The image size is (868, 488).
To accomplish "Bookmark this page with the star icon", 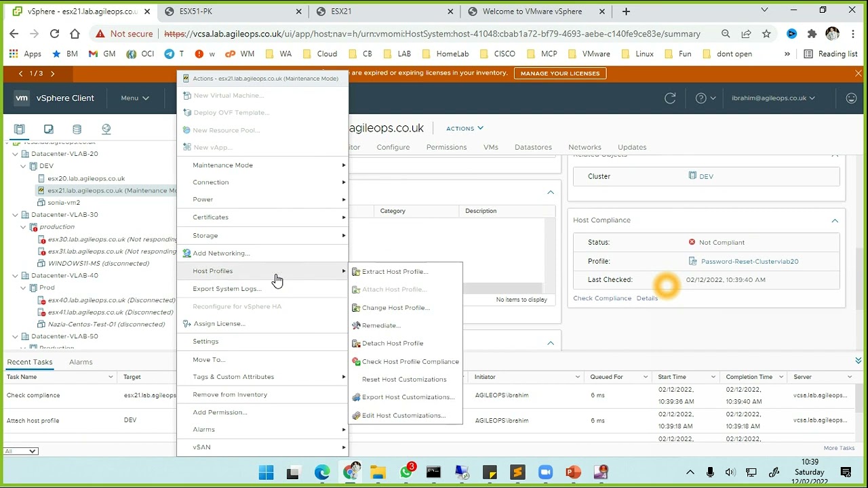I will [x=766, y=34].
